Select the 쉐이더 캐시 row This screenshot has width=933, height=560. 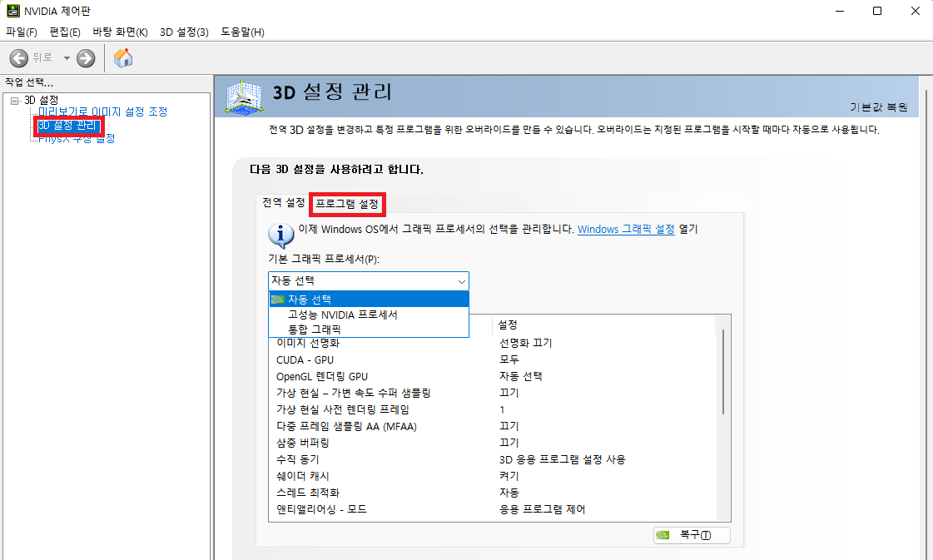[493, 476]
